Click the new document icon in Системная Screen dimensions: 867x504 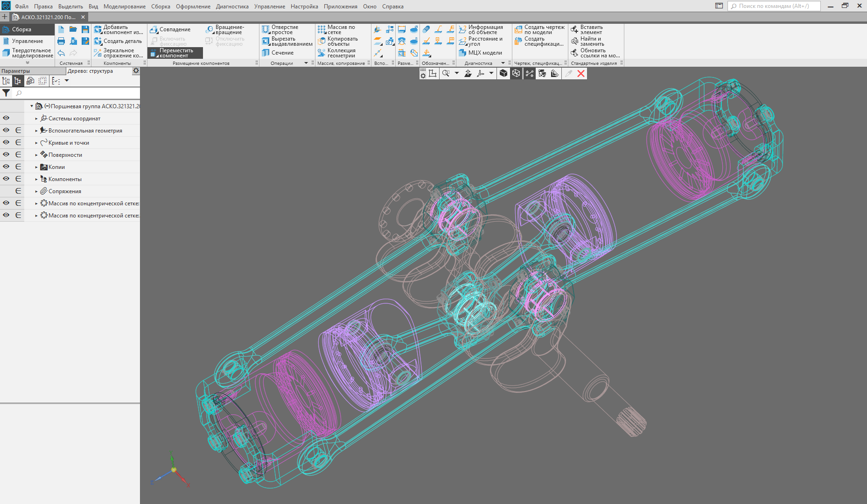click(x=61, y=29)
